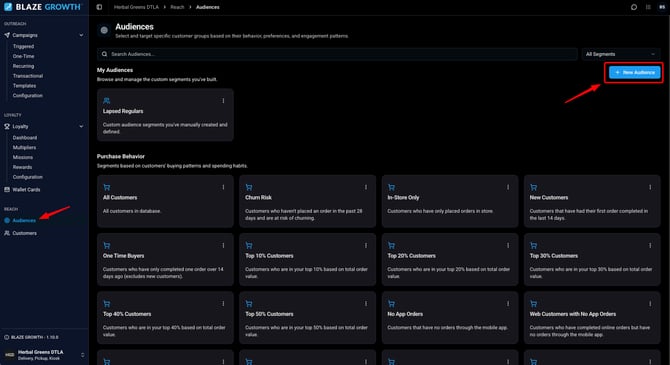Open the Top 40% Customers card kebab menu
Viewport: 670px width, 365px height.
pos(223,303)
